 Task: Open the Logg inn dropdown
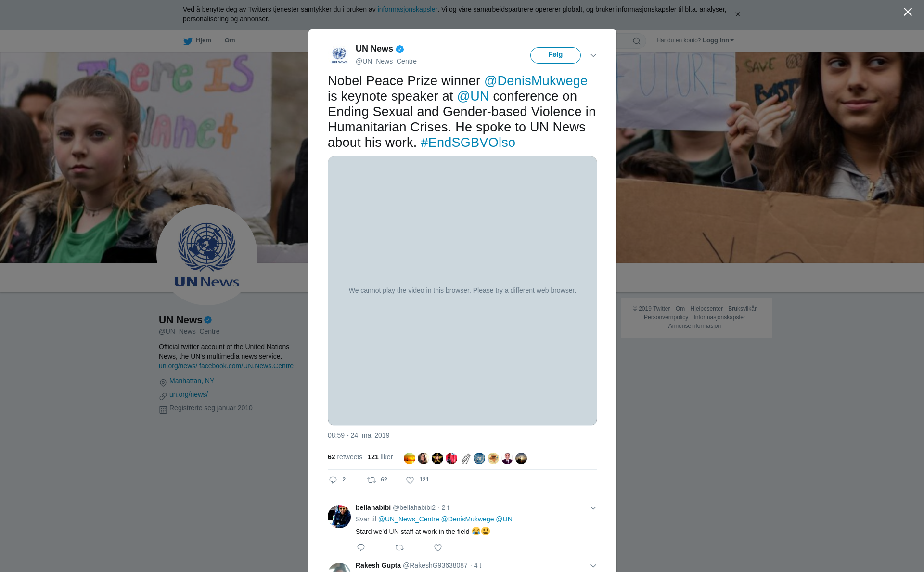pos(718,40)
